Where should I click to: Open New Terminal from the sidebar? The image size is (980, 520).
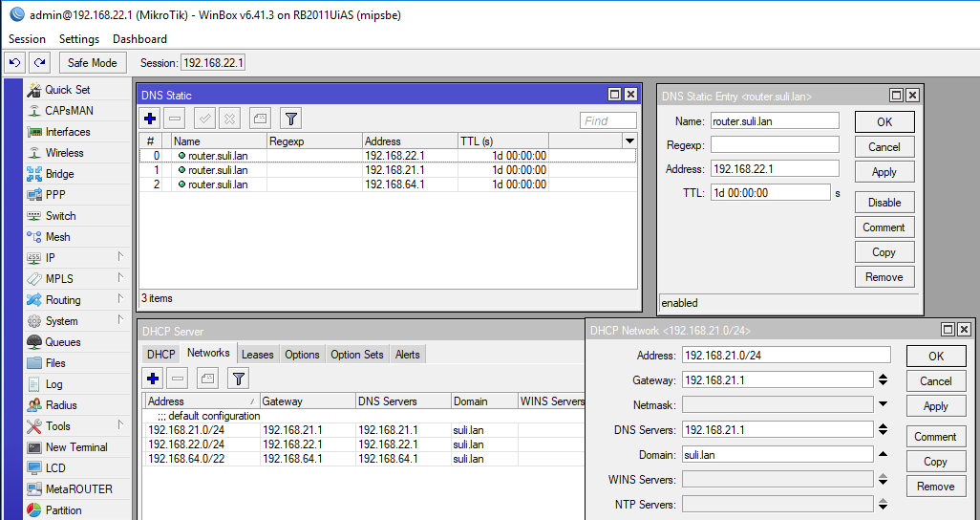(75, 447)
